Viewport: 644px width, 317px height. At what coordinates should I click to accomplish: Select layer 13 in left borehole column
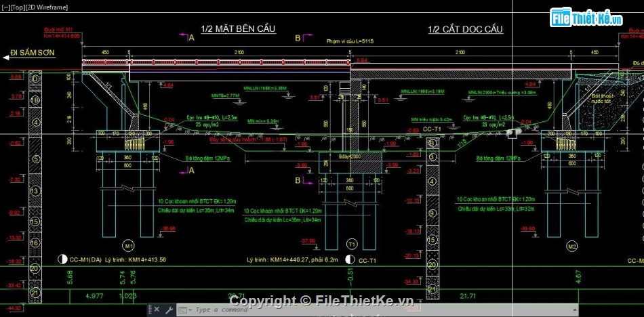coord(36,191)
